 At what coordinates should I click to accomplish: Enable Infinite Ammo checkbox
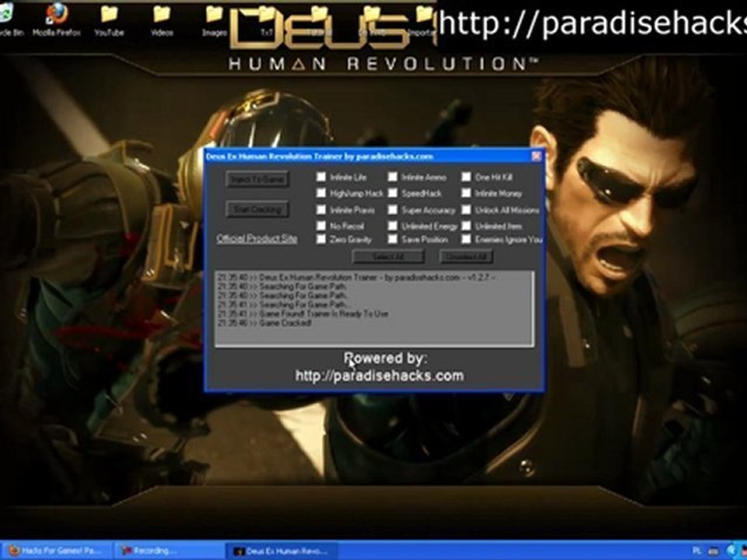(x=392, y=177)
